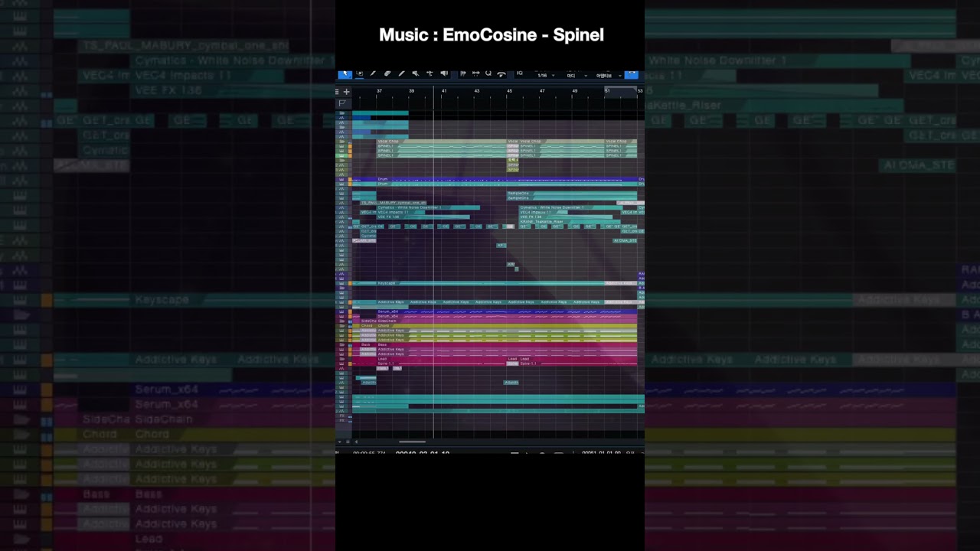Click the left scroll arrow at bottom
The width and height of the screenshot is (980, 551).
(356, 442)
